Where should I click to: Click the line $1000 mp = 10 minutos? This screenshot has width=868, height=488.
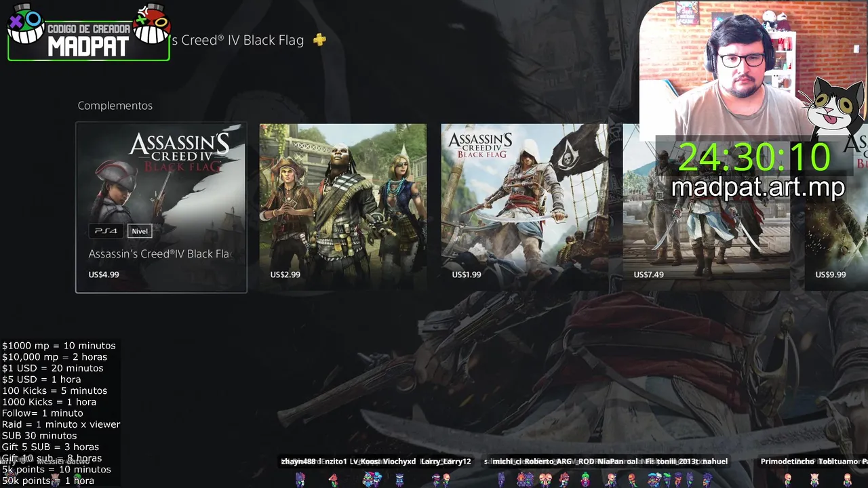pos(59,346)
